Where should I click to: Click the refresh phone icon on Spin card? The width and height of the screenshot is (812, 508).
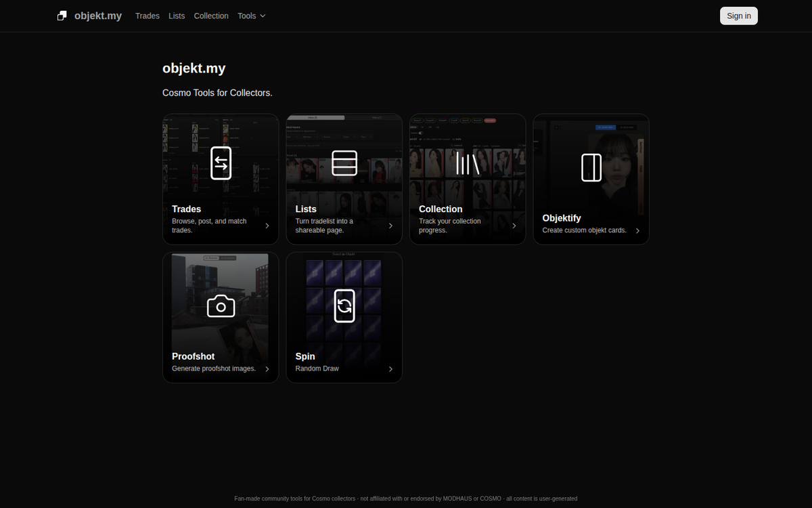click(344, 305)
